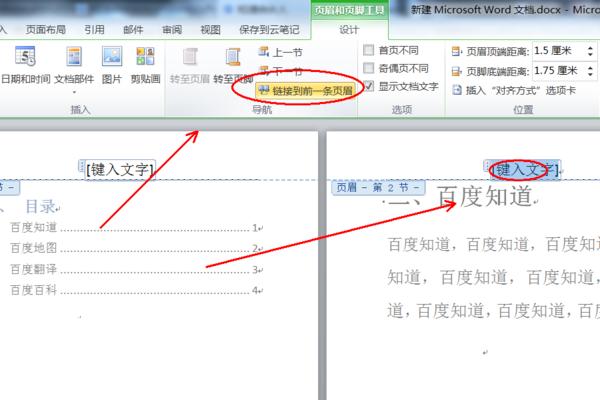Switch to the Page Layout (页面布局) tab
The image size is (600, 400).
[46, 29]
